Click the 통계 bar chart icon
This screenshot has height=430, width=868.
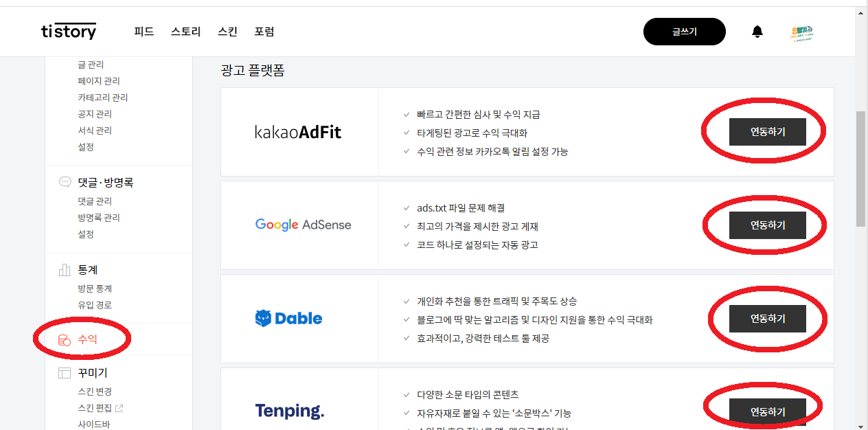click(65, 270)
